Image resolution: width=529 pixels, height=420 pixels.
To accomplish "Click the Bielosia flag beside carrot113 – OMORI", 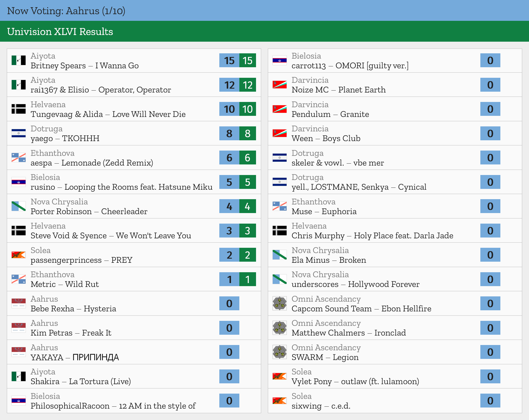I will [280, 60].
